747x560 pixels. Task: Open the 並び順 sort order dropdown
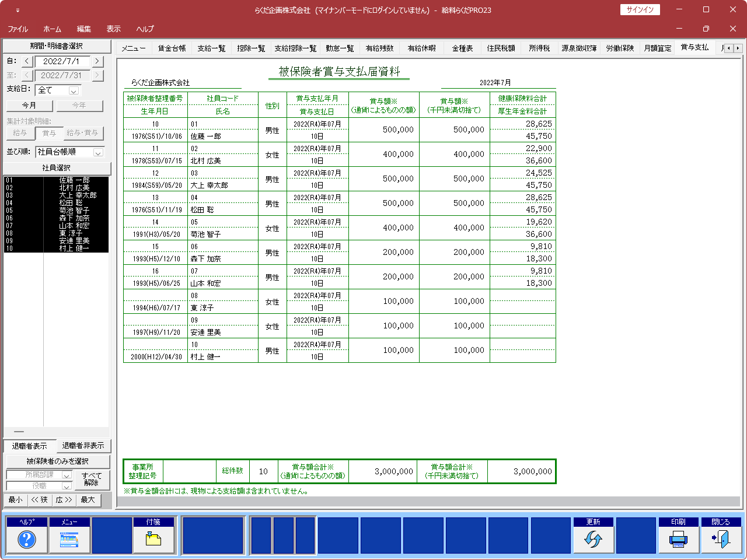pos(98,152)
